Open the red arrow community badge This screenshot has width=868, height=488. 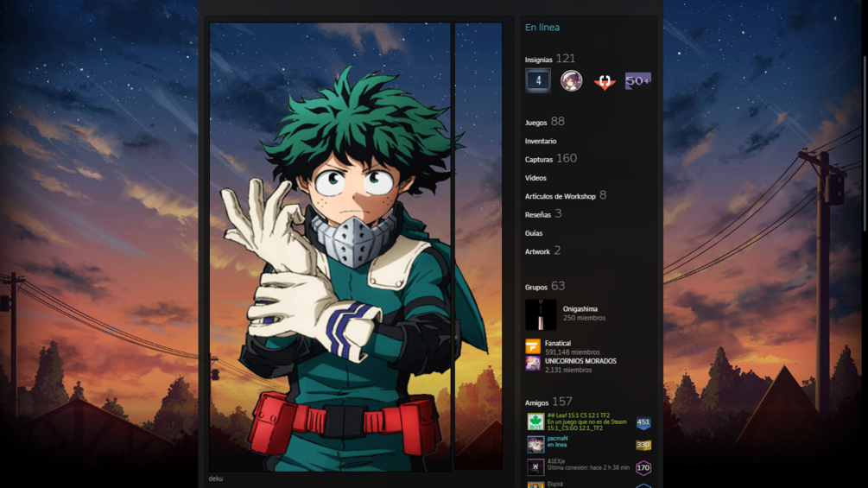(x=605, y=82)
